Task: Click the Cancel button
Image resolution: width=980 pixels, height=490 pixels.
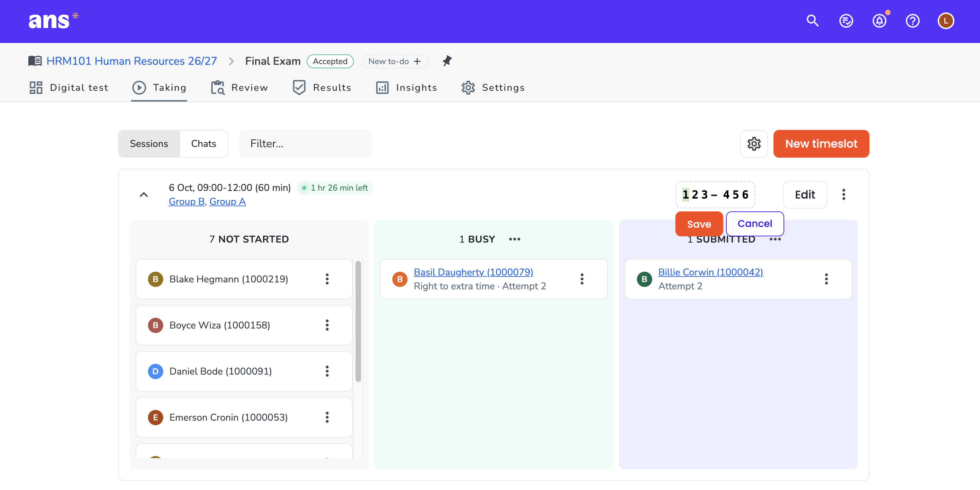Action: click(x=755, y=224)
